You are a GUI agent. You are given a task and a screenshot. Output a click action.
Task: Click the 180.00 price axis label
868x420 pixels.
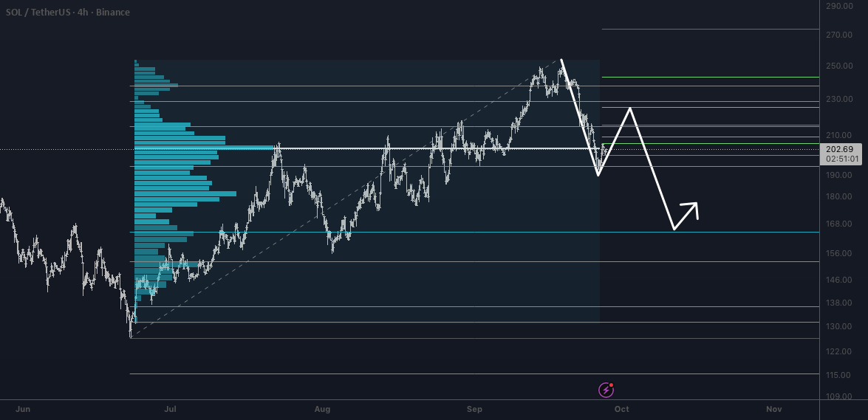point(839,196)
